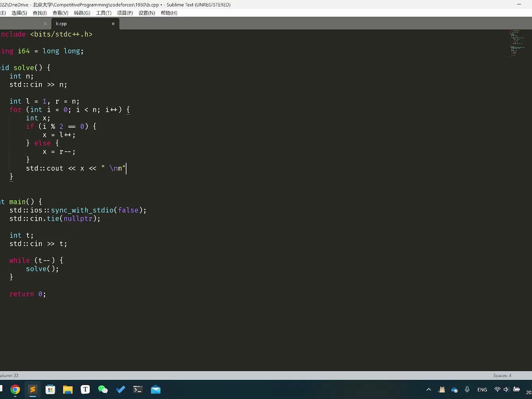Open Google Chrome from the taskbar
The height and width of the screenshot is (399, 532).
[15, 390]
